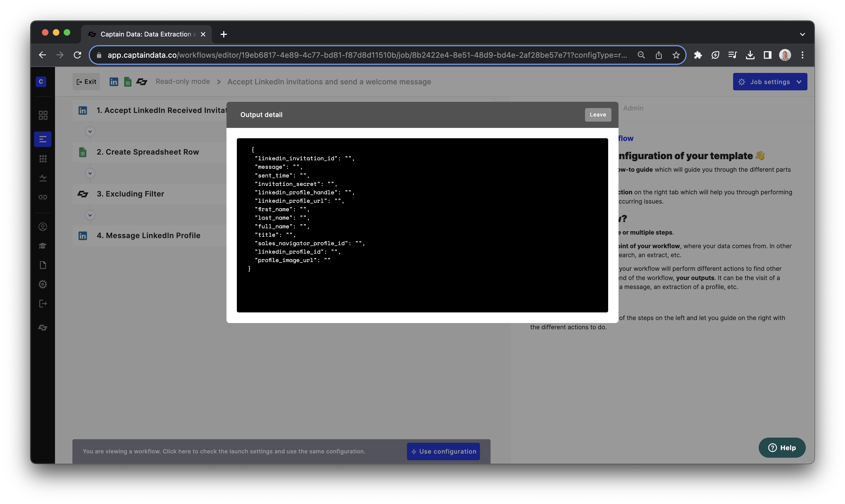
Task: Open the integrations link icon in sidebar
Action: pos(43,197)
